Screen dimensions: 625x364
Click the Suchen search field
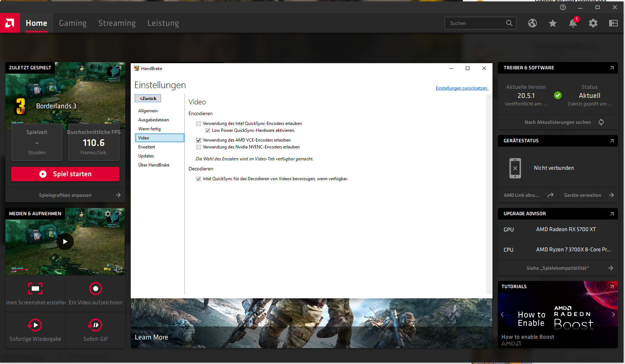pos(477,23)
